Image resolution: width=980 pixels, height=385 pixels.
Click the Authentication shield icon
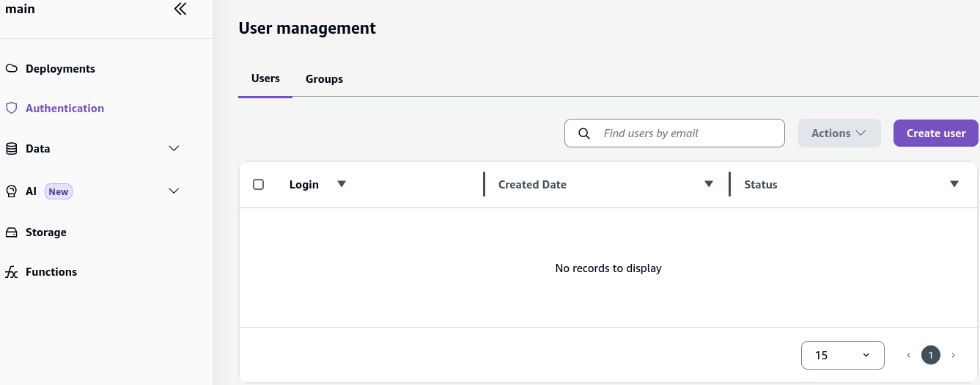(11, 108)
